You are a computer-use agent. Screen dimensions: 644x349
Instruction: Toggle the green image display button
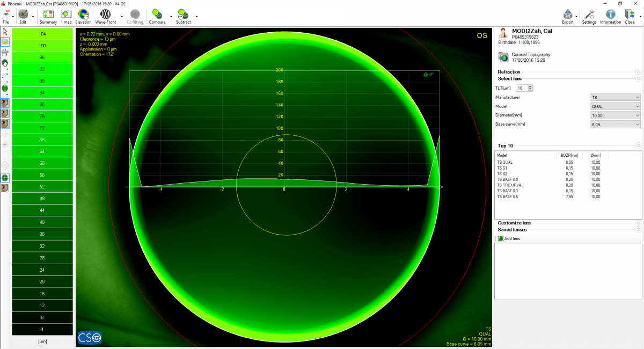click(5, 42)
